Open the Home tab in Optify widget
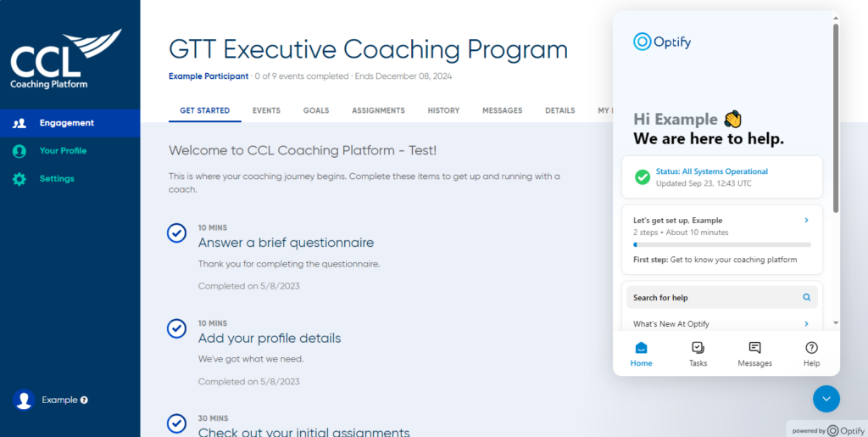Image resolution: width=868 pixels, height=437 pixels. (641, 355)
